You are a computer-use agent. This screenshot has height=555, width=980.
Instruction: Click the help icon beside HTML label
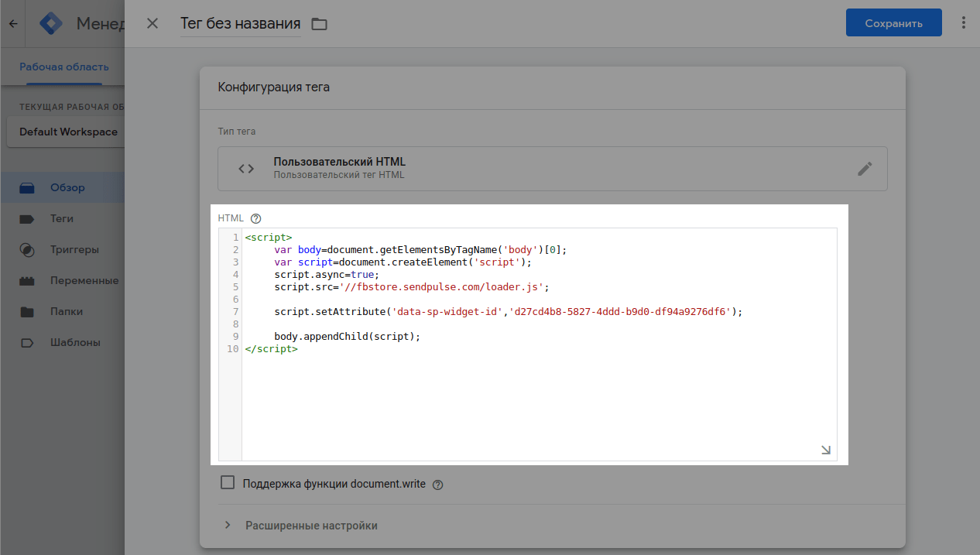coord(256,218)
